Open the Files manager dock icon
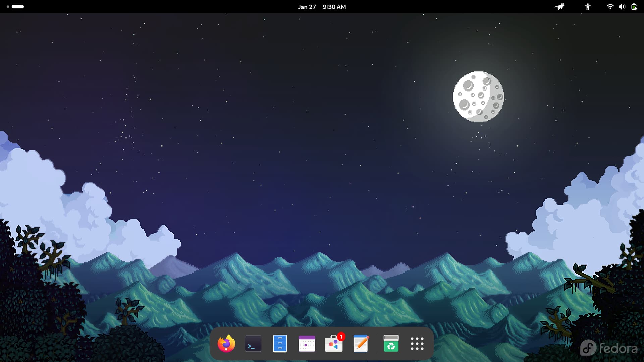Image resolution: width=644 pixels, height=362 pixels. [280, 344]
